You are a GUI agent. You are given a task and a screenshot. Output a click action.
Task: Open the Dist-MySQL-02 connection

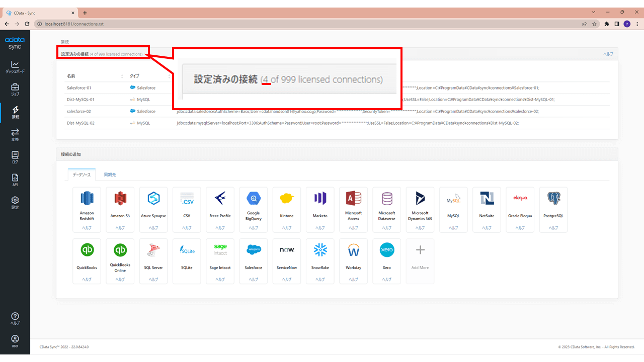(x=337, y=123)
